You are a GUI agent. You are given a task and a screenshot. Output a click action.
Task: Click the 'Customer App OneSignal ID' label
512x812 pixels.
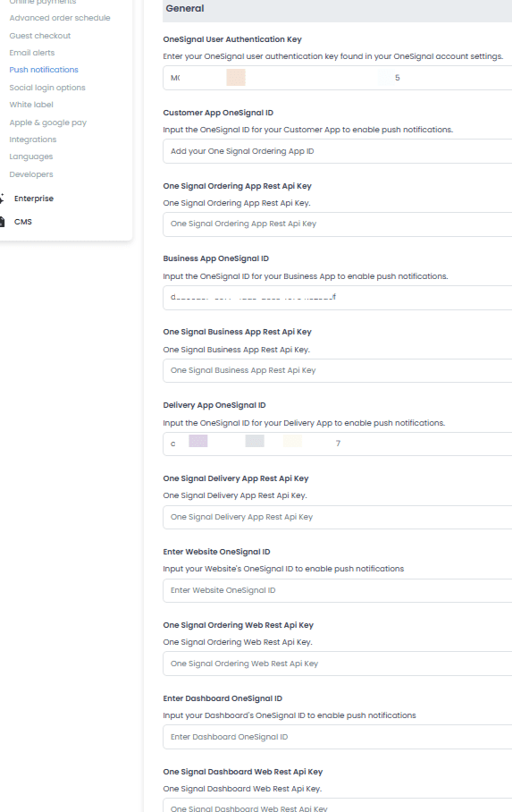click(x=218, y=113)
